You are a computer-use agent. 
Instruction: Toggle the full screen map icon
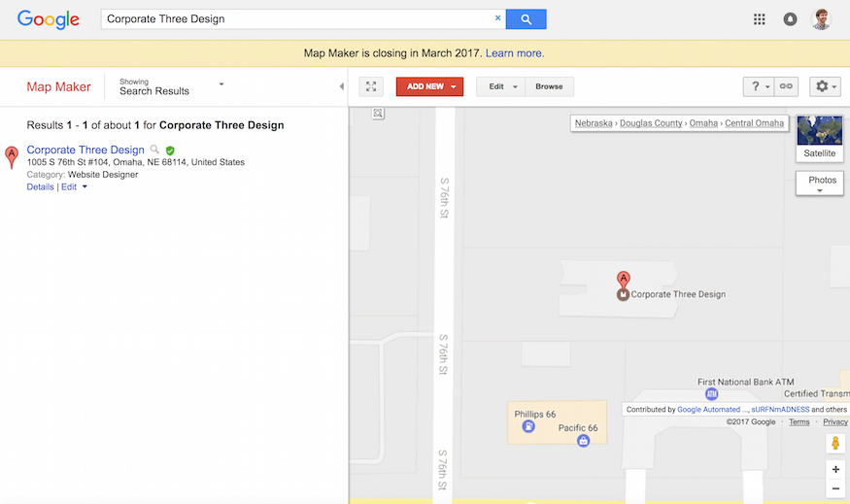pyautogui.click(x=371, y=86)
